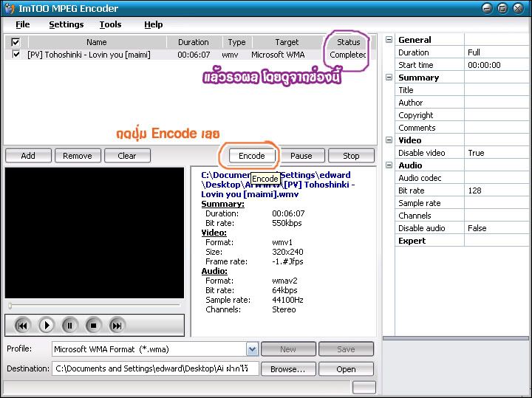The image size is (532, 398).
Task: Click the Destination path input field
Action: [155, 368]
